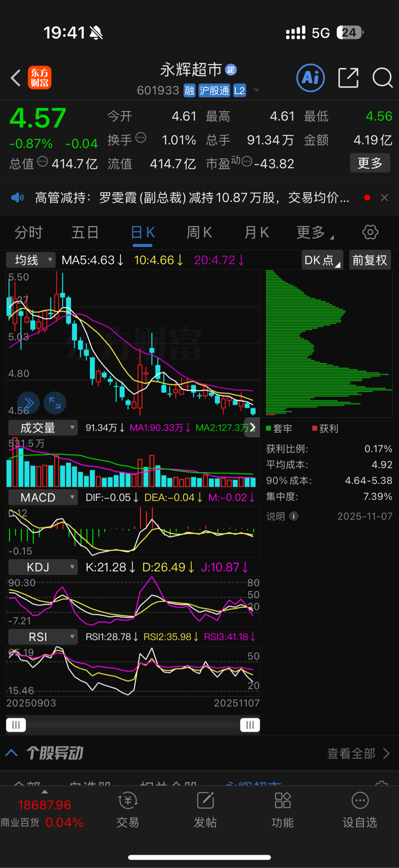
Task: Tap the double-arrow collapse chart icon
Action: (x=29, y=403)
